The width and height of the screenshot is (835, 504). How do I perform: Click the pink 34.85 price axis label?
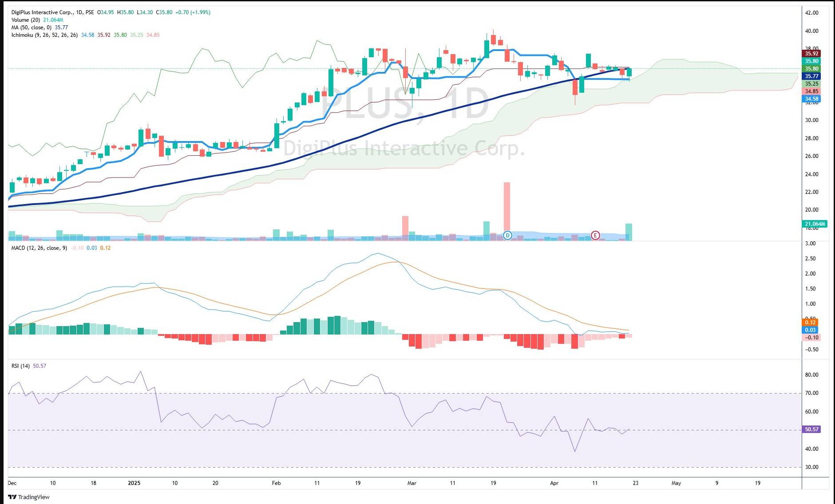(812, 91)
